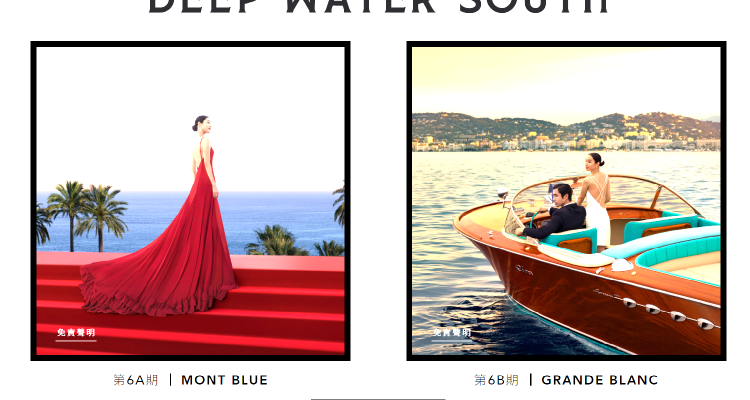
Task: Click the hillside coastal town
Action: click(x=566, y=132)
